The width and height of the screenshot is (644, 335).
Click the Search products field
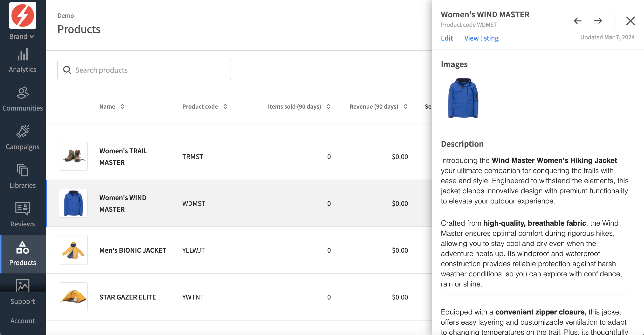coord(144,70)
